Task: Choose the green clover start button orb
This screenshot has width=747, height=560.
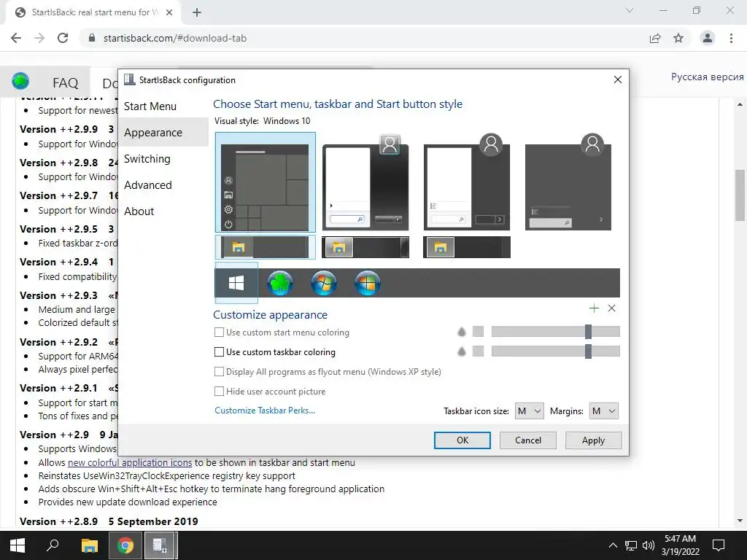Action: pyautogui.click(x=280, y=283)
